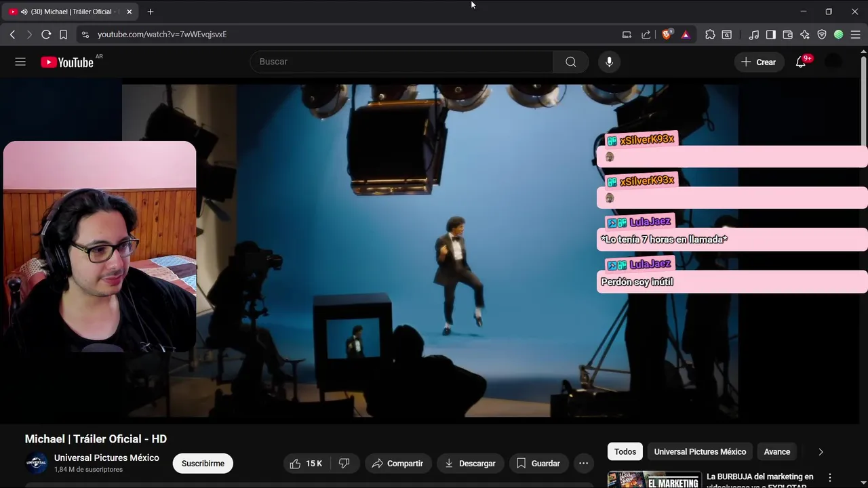This screenshot has width=868, height=488.
Task: Expand more filter chips with right chevron
Action: point(821,451)
